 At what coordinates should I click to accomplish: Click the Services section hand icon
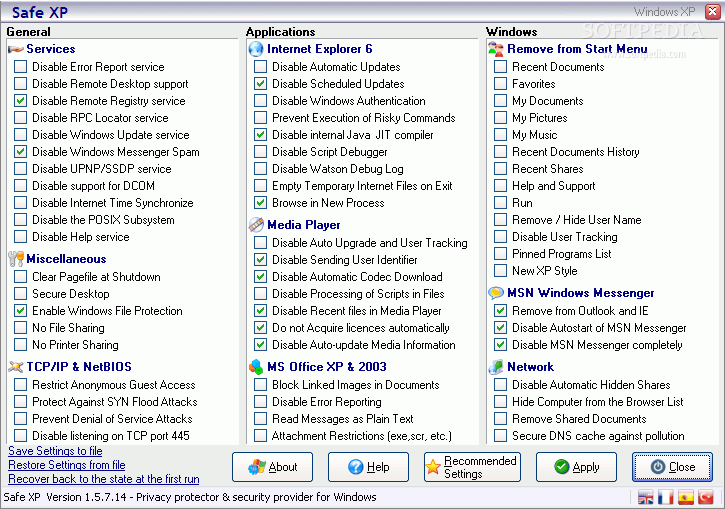click(16, 49)
